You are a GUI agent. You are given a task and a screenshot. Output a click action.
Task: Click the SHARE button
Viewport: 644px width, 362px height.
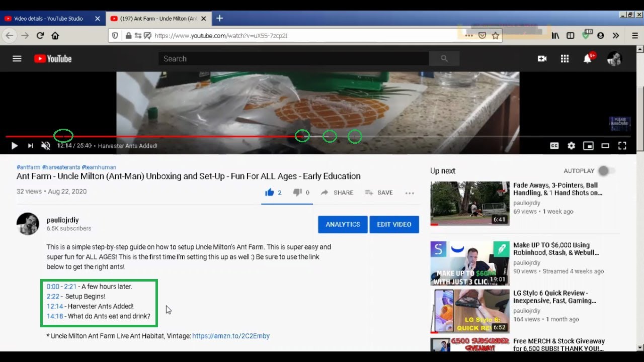pyautogui.click(x=337, y=193)
